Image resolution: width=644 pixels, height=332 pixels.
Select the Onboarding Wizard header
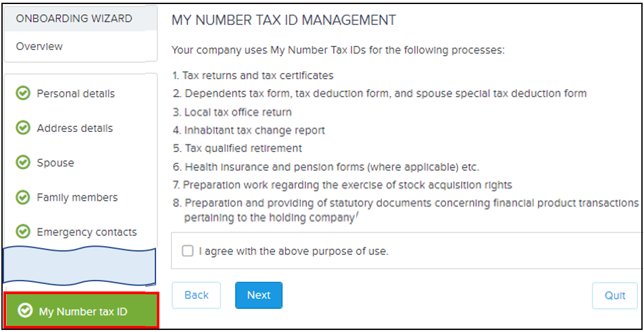click(74, 18)
